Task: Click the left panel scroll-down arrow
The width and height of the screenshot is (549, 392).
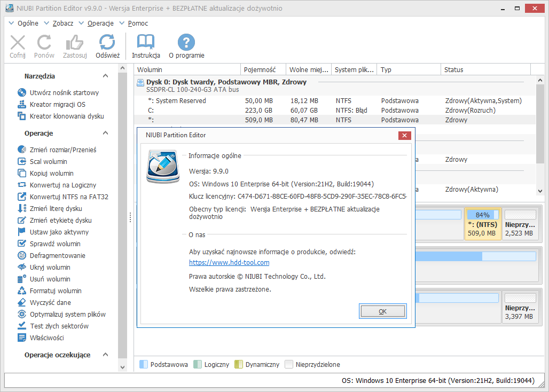Action: (122, 367)
